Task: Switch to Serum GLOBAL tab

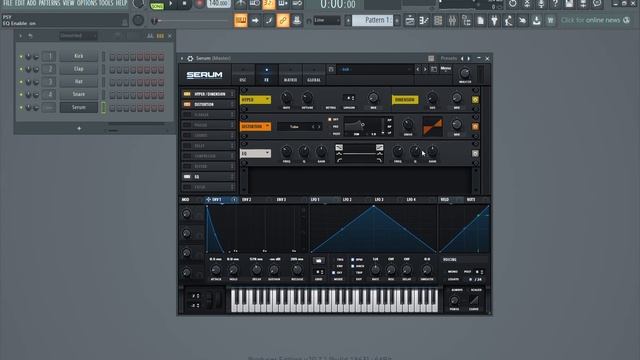Action: tap(314, 74)
